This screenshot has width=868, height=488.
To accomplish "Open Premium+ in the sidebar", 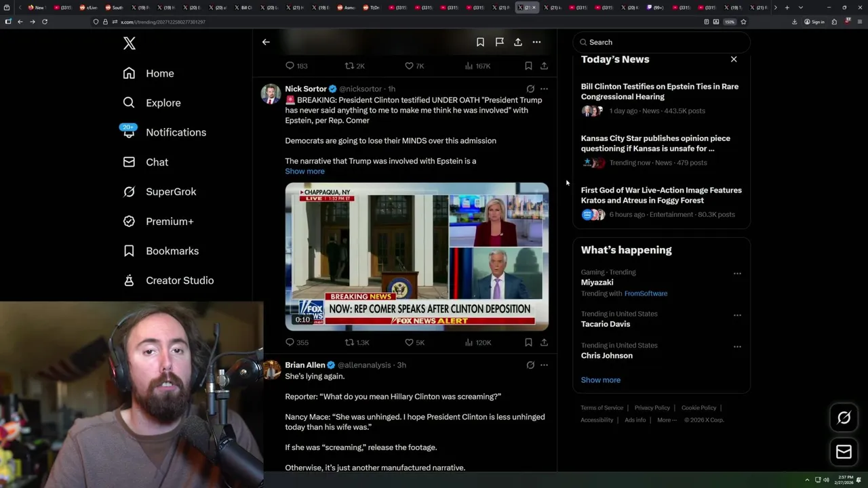I will point(158,221).
